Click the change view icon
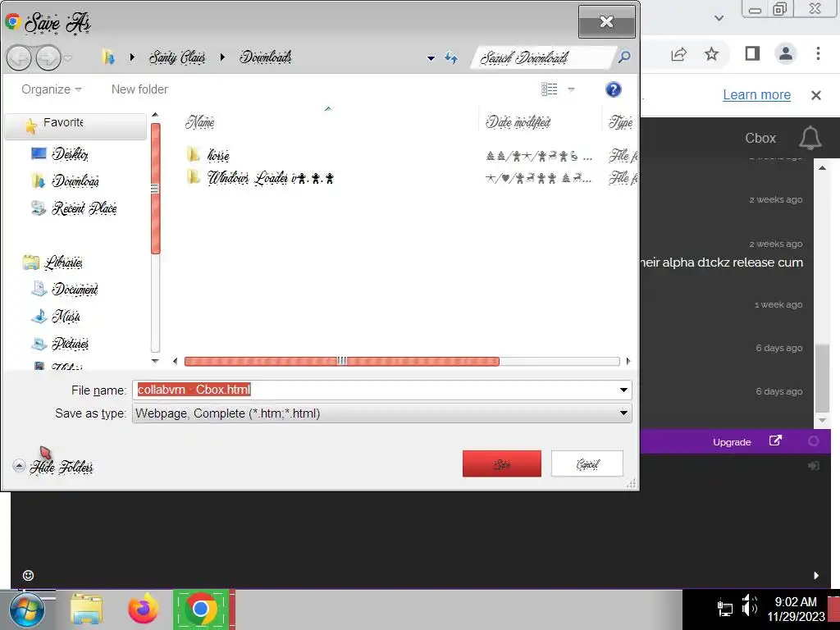This screenshot has height=630, width=840. 549,89
